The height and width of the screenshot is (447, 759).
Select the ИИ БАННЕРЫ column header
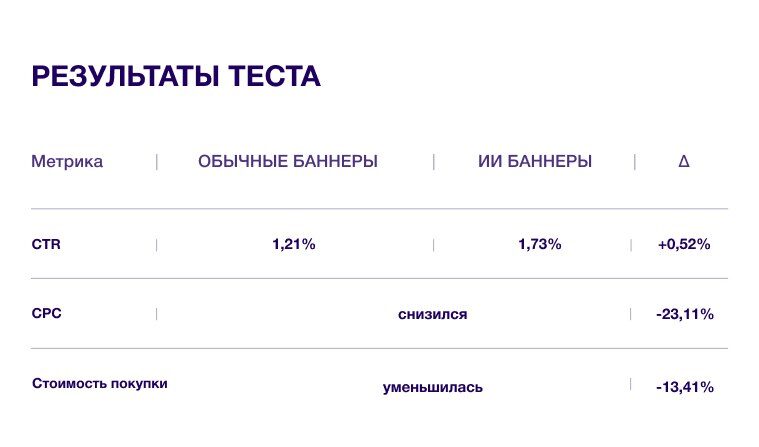534,161
